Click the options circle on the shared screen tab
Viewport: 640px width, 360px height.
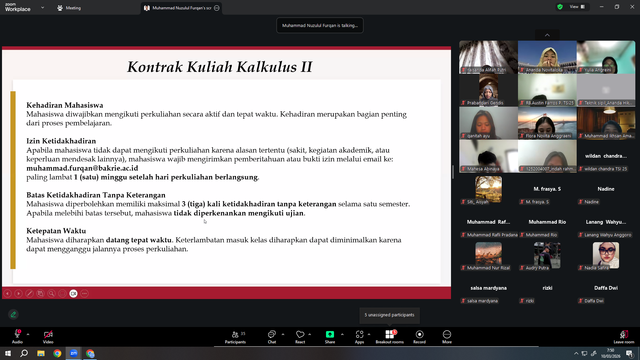point(217,8)
